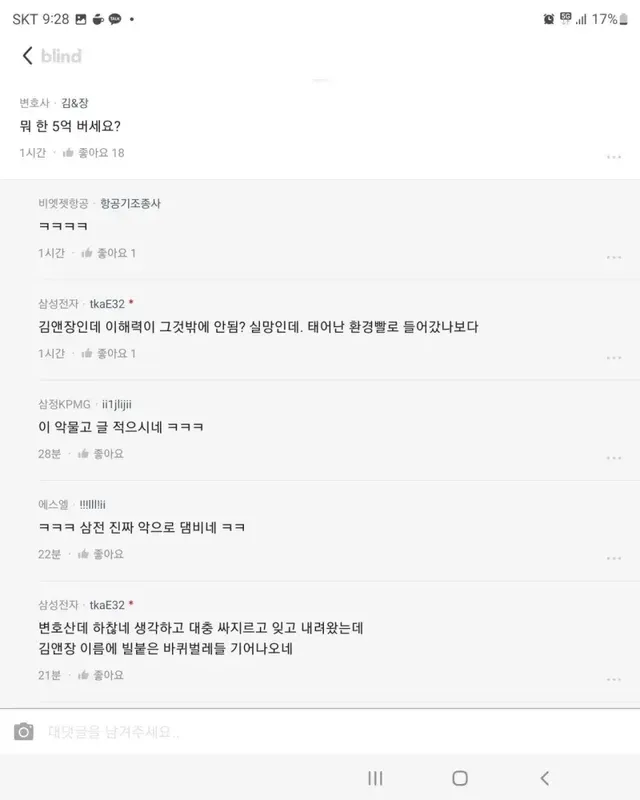Open more options for the 김&장 comment
Screen dimensions: 640x800
613,157
